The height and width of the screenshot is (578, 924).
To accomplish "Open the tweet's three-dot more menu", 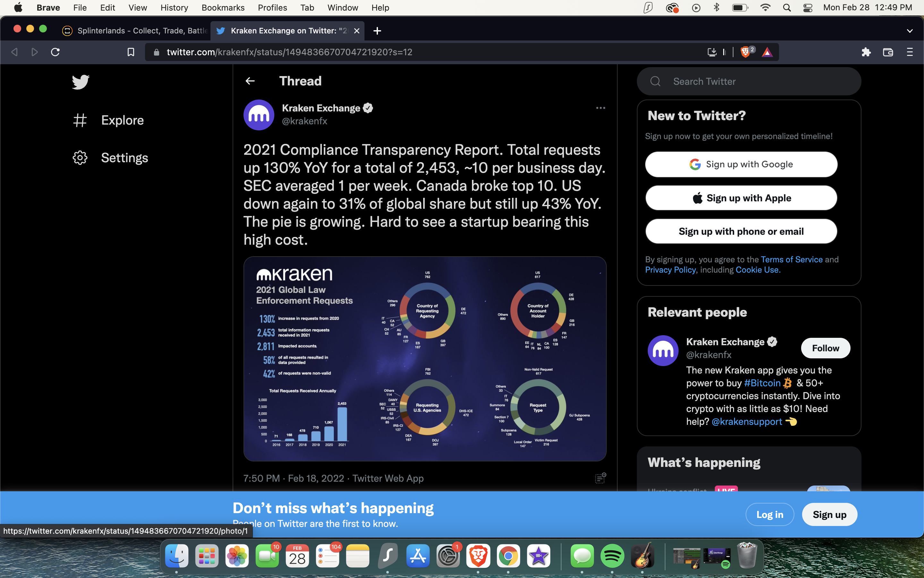I will coord(601,108).
